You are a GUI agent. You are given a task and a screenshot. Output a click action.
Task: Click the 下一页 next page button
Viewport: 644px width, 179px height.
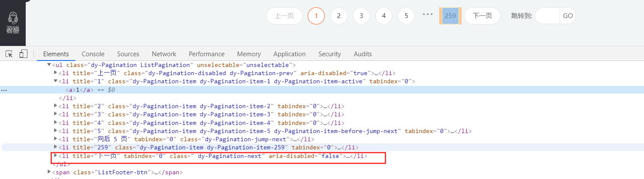click(x=482, y=16)
